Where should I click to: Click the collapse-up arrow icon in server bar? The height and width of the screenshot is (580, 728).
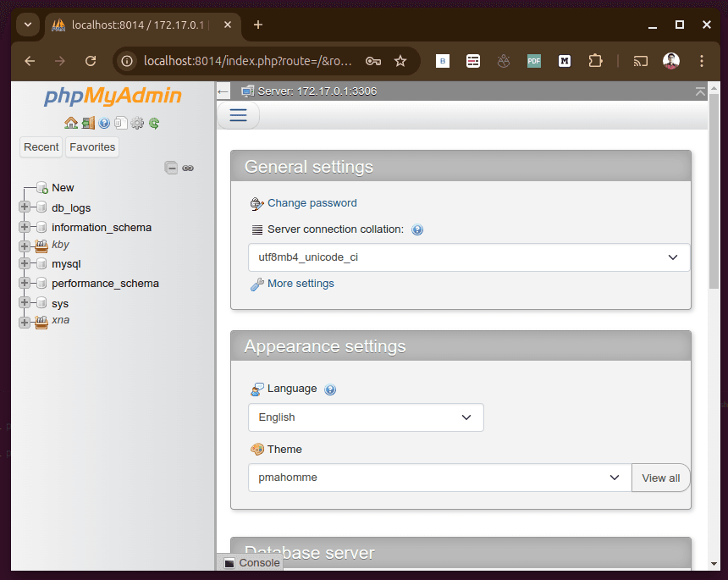pos(700,91)
